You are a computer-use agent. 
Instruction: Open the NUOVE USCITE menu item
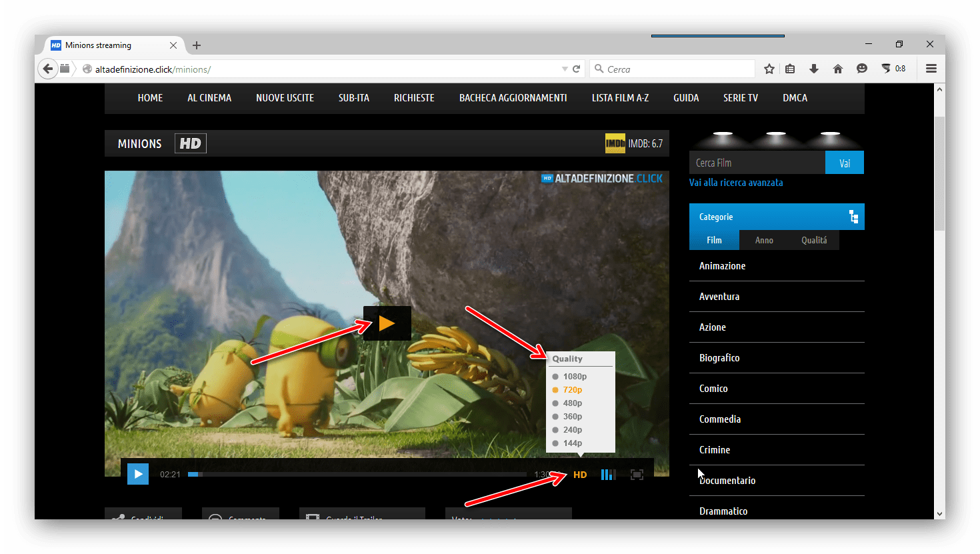(285, 98)
